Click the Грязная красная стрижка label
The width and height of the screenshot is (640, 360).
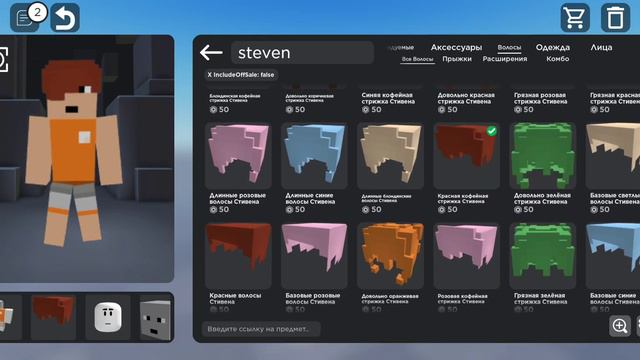(x=615, y=98)
